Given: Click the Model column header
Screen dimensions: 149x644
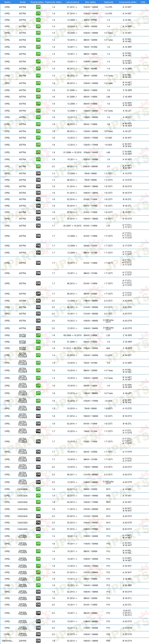Looking at the screenshot, I should pyautogui.click(x=22, y=2).
